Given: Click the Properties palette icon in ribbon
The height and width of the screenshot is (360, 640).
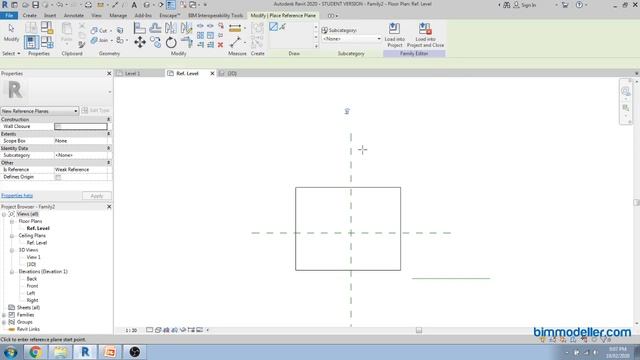Looking at the screenshot, I should (31, 42).
